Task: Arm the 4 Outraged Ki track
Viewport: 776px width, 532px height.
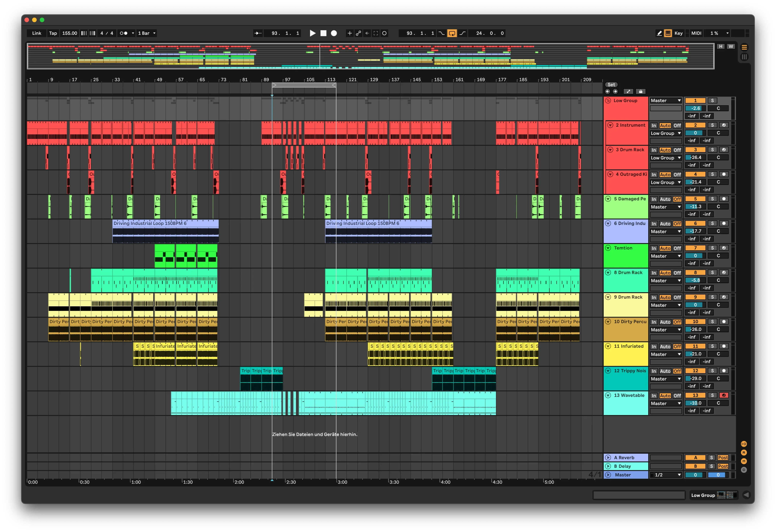Action: [724, 174]
